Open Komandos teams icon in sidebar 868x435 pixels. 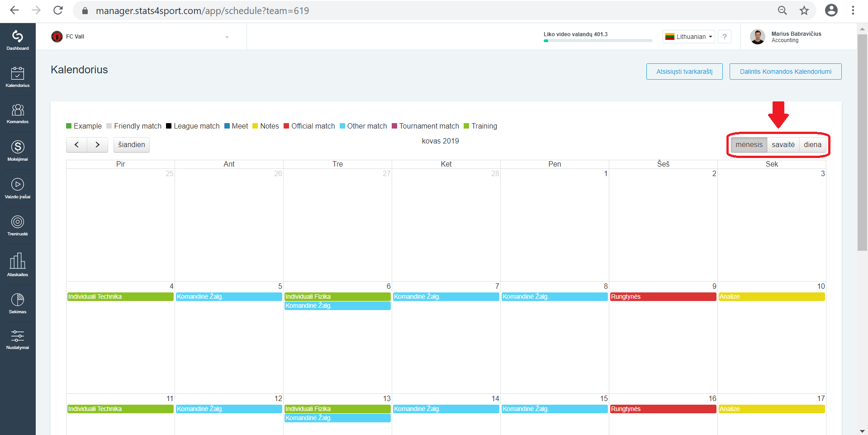(18, 114)
